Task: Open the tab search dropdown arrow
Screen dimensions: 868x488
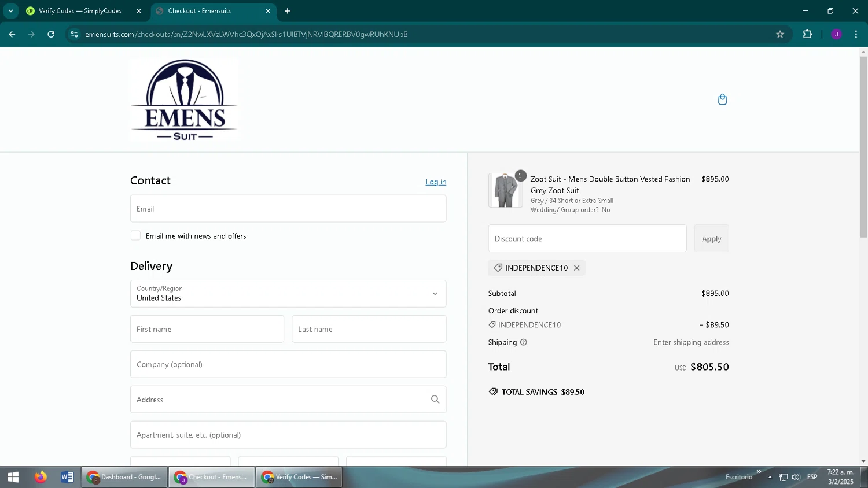Action: click(x=10, y=11)
